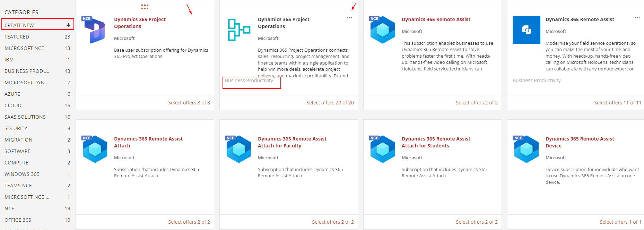
Task: Open the Dynamics 365 Remote Assist Device title
Action: pos(580,142)
